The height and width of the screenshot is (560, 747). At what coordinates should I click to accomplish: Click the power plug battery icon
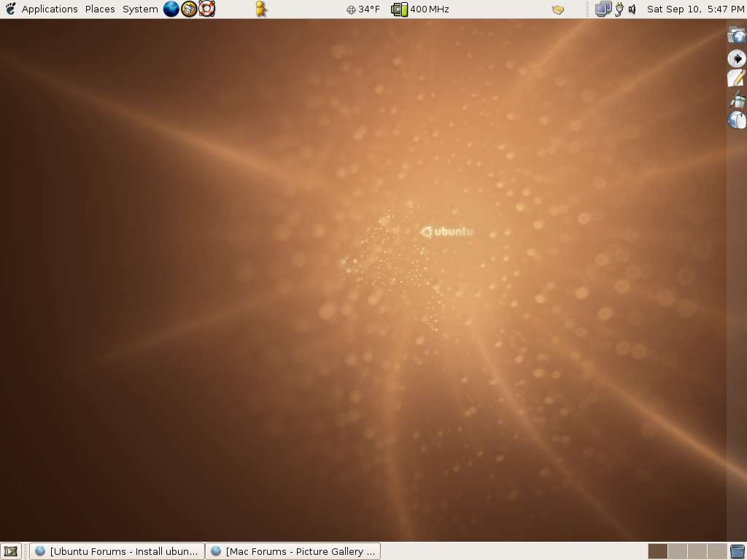tap(619, 9)
